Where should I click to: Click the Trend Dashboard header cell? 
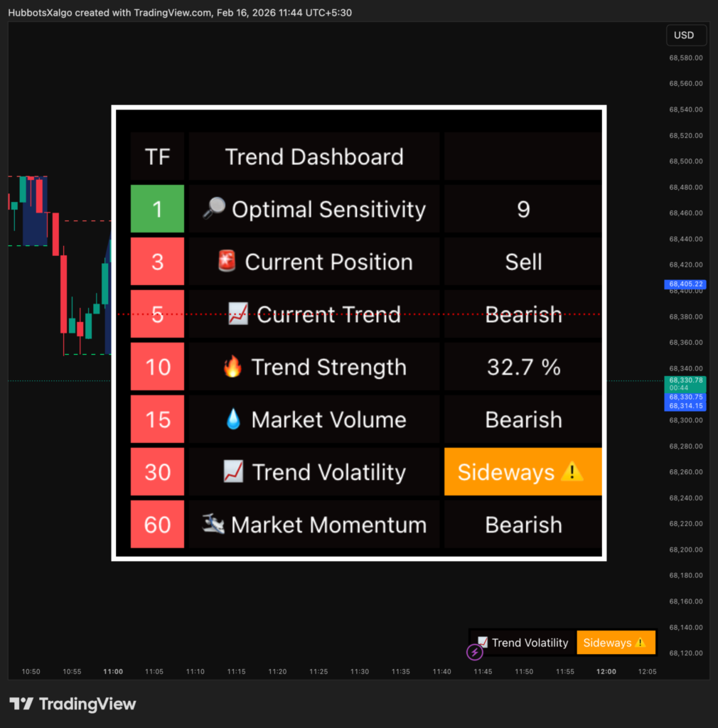[314, 156]
